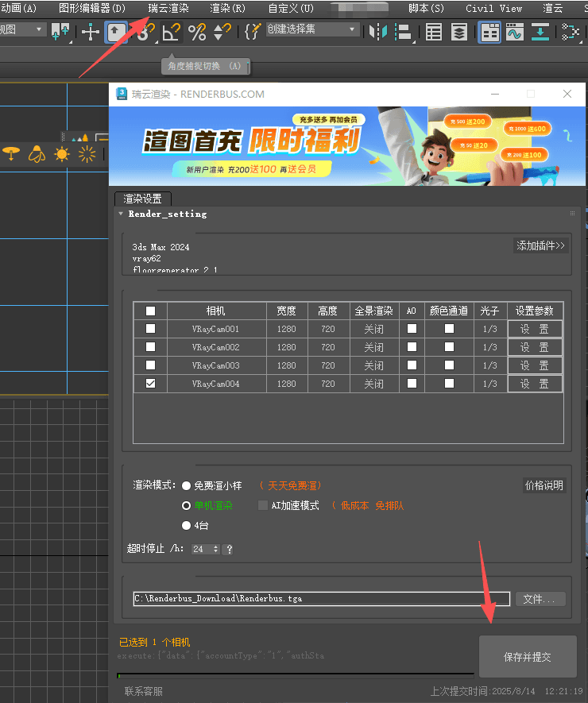Enable the AI加速模式 checkbox
This screenshot has width=588, height=703.
click(263, 506)
